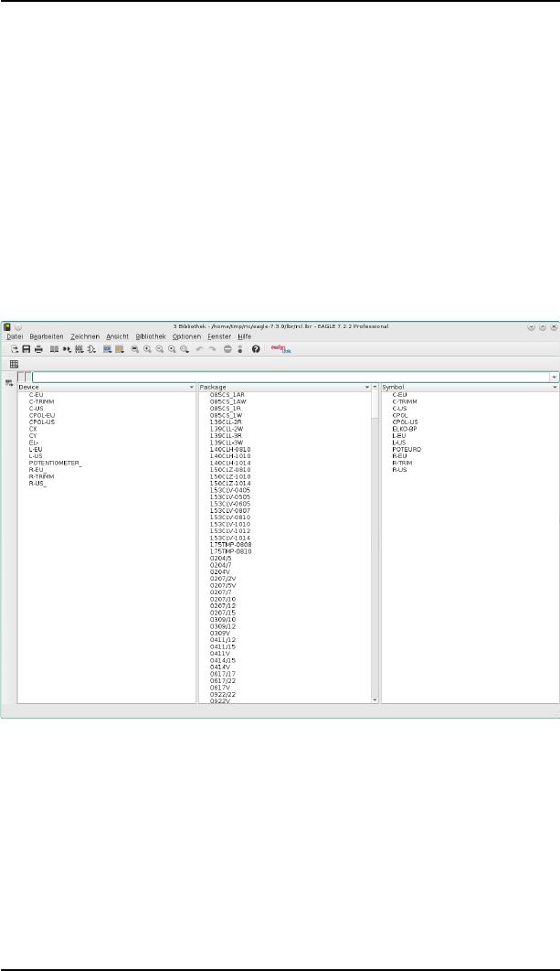Click the Symbol edit toolbar icon
This screenshot has height=971, width=560.
tap(91, 349)
